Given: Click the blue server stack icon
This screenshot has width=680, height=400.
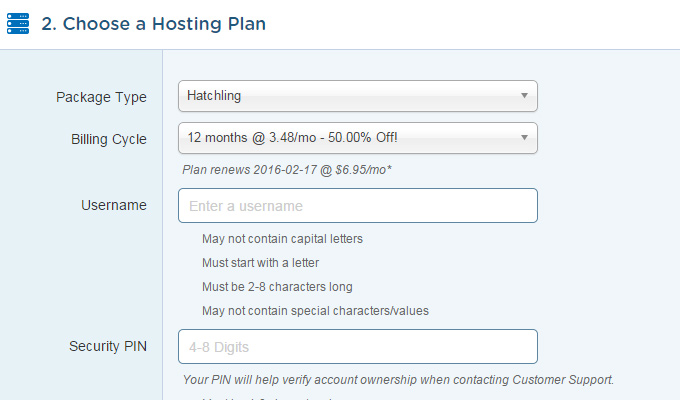Looking at the screenshot, I should [18, 23].
